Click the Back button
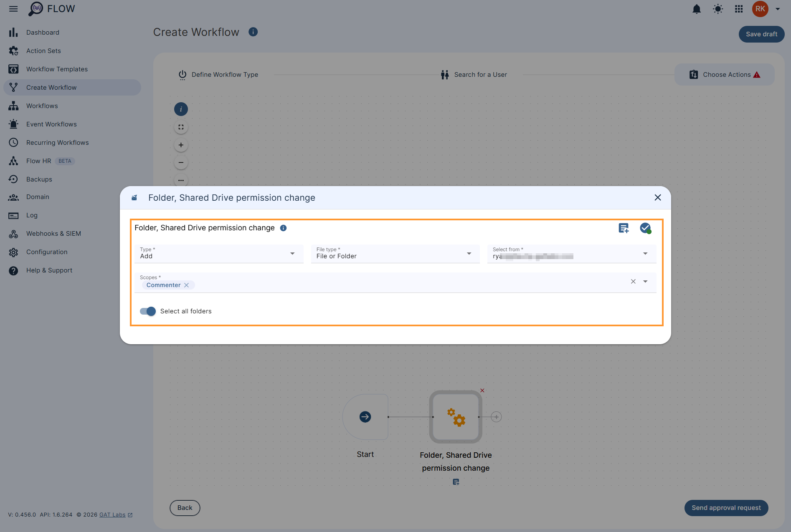Image resolution: width=791 pixels, height=532 pixels. (185, 508)
